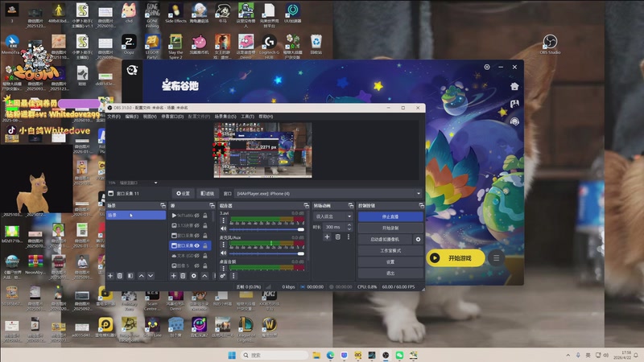Open transition properties dots menu
644x362 pixels.
coord(349,237)
